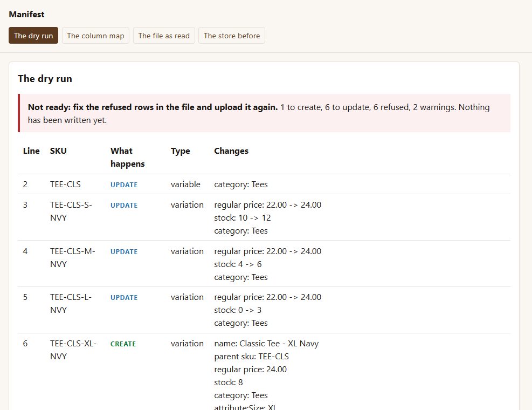The image size is (532, 410).
Task: Click line number 2
Action: click(x=25, y=184)
